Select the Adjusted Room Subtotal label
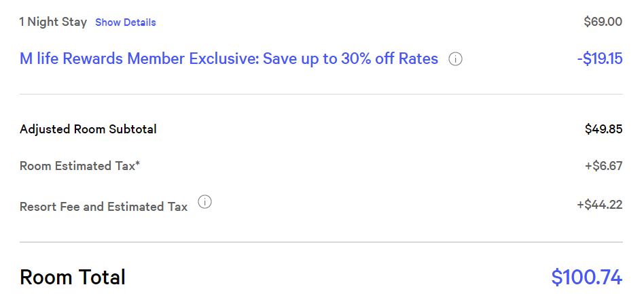 pyautogui.click(x=88, y=129)
